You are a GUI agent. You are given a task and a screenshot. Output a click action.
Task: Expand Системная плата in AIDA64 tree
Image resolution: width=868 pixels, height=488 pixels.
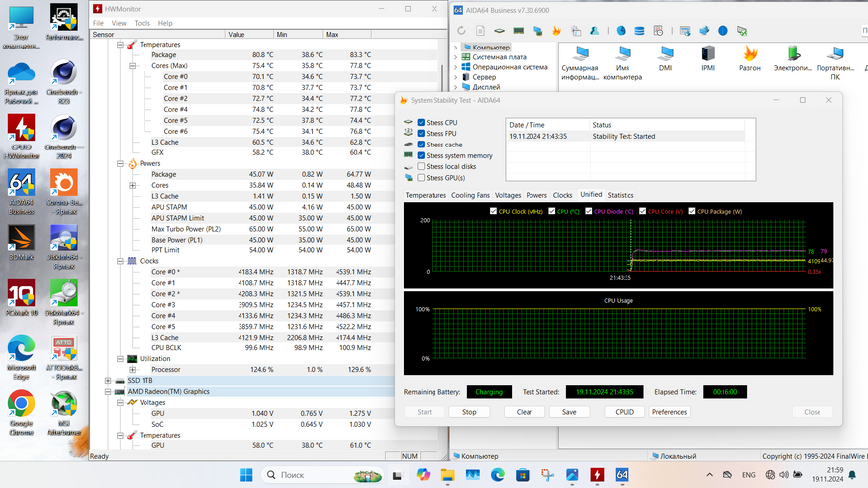[456, 57]
